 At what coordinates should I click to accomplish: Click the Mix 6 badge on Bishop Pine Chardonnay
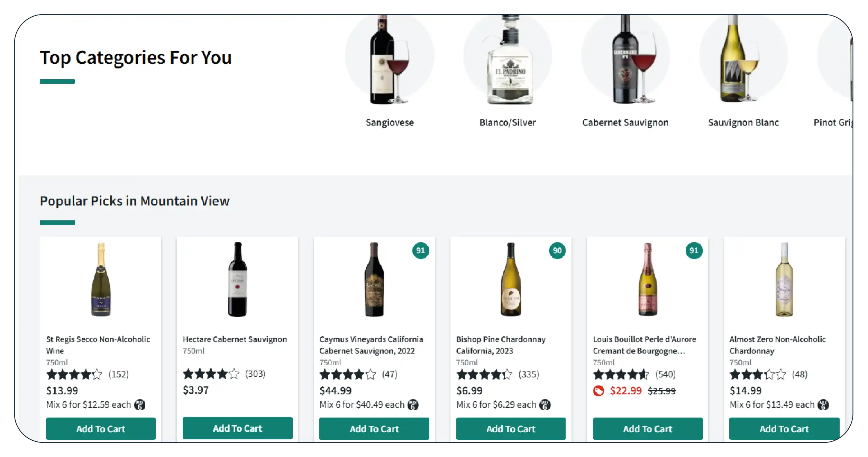click(545, 405)
